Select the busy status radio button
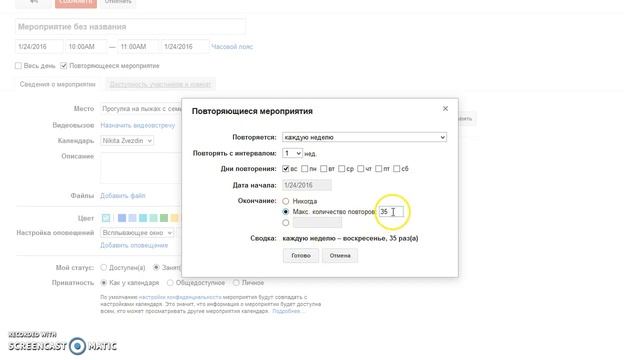 (x=156, y=267)
